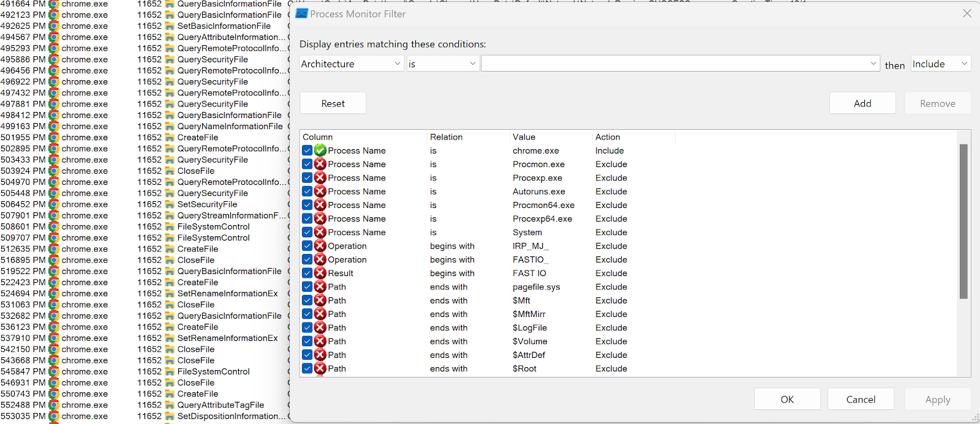Click Chrome icon beside SetSecurityFile event
980x424 pixels.
tap(54, 204)
